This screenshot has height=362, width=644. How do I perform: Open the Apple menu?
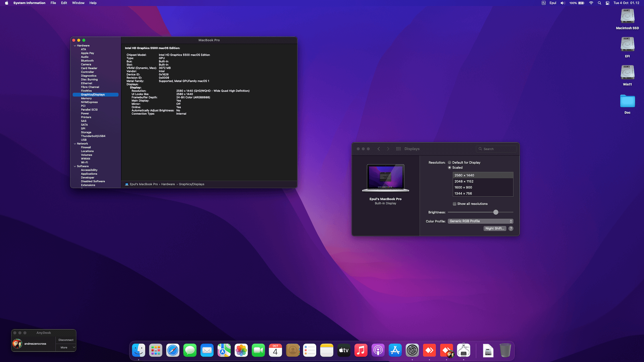(6, 3)
